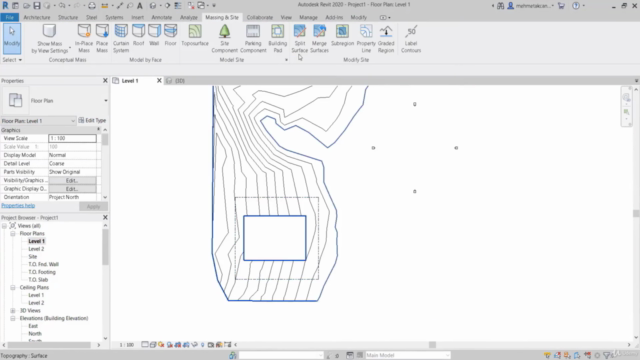
Task: Collapse Elevations (Building Elevation) node
Action: [x=13, y=318]
